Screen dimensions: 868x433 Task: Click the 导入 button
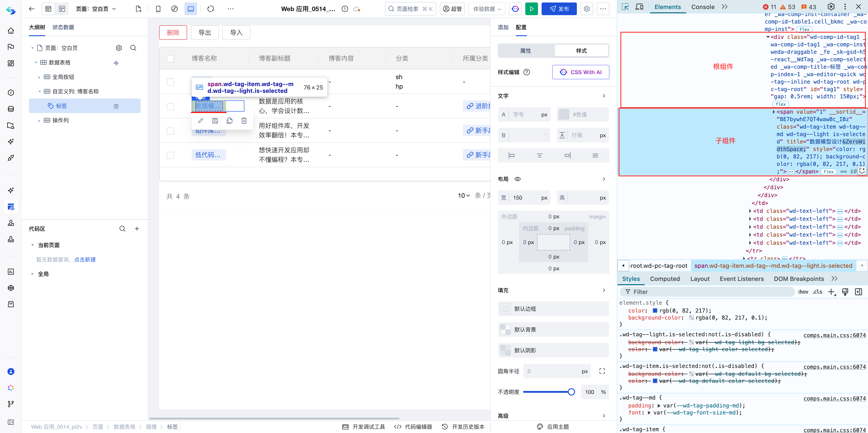[x=236, y=33]
